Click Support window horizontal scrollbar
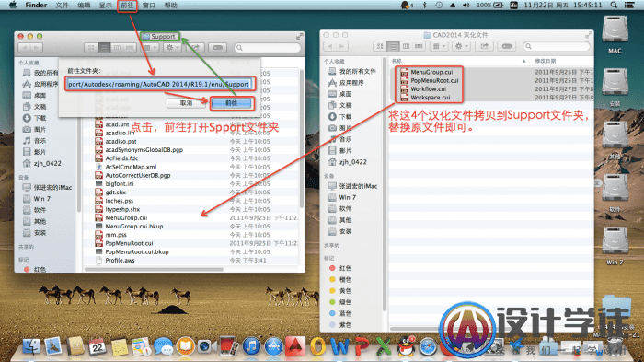644x362 pixels. click(155, 270)
